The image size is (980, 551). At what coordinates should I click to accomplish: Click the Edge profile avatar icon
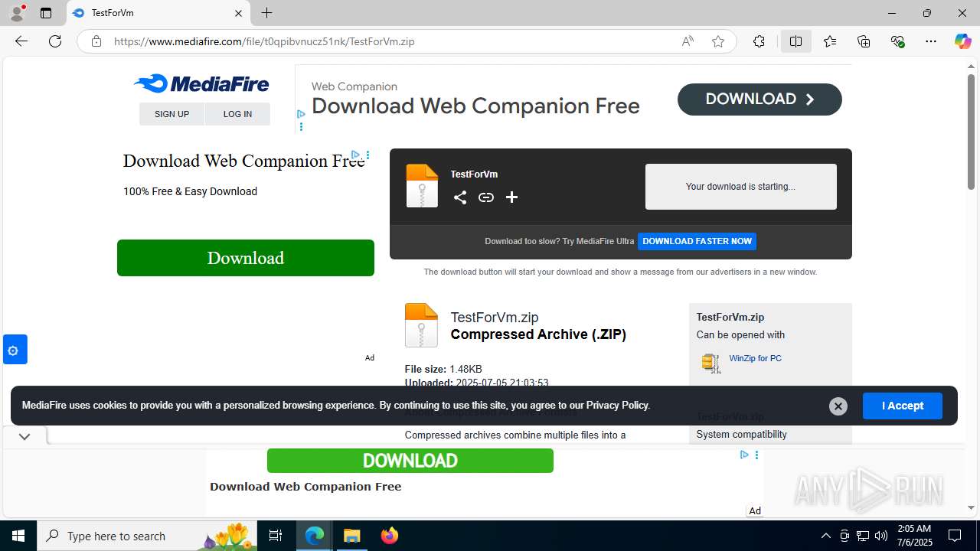point(17,13)
